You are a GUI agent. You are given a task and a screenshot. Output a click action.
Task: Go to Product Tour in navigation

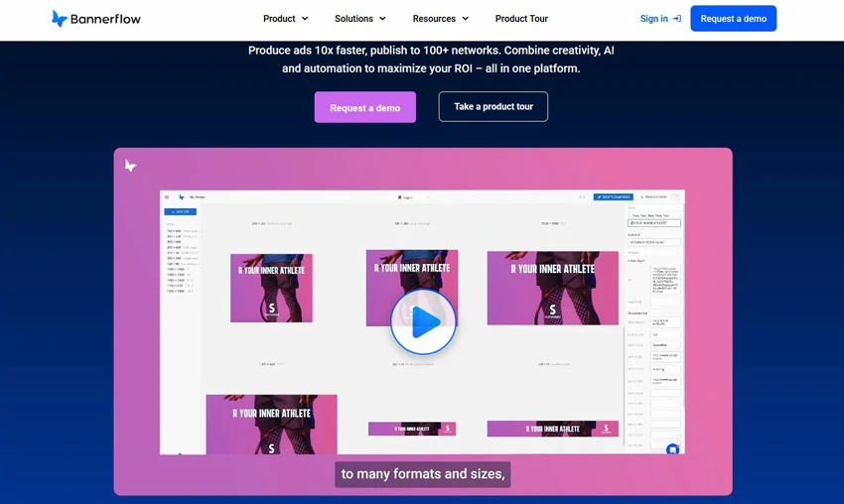pos(521,19)
